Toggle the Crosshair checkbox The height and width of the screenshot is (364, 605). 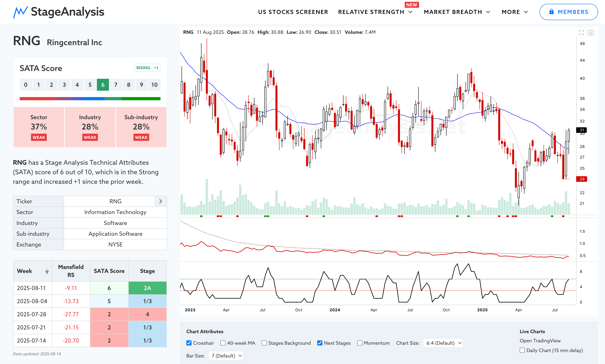point(189,343)
